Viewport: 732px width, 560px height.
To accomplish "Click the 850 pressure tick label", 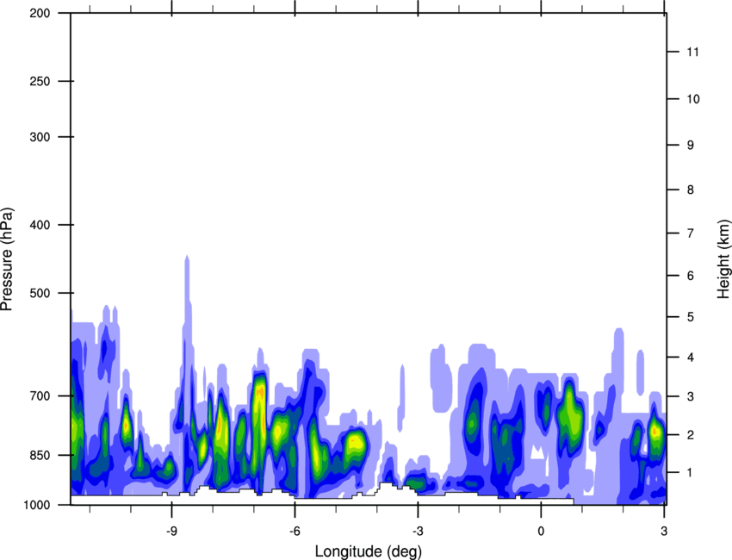I will point(40,455).
